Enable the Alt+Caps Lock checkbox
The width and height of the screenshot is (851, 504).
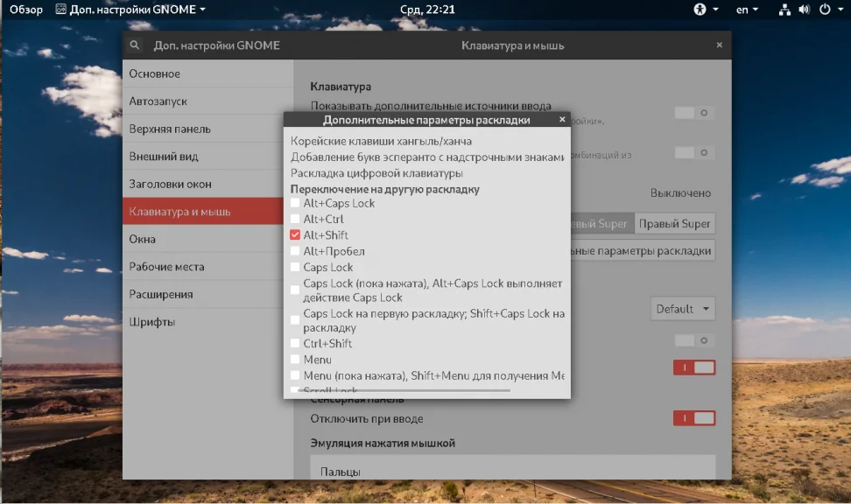click(295, 203)
